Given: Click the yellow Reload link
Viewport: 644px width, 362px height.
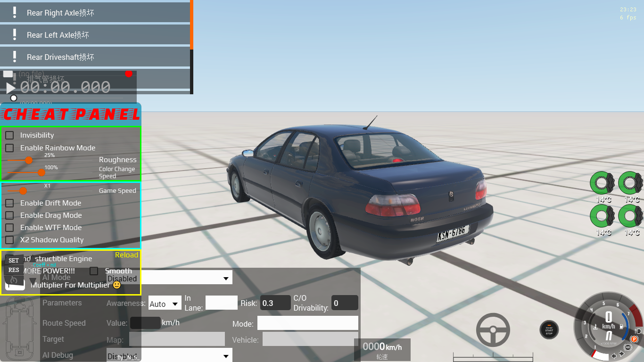Looking at the screenshot, I should tap(127, 255).
